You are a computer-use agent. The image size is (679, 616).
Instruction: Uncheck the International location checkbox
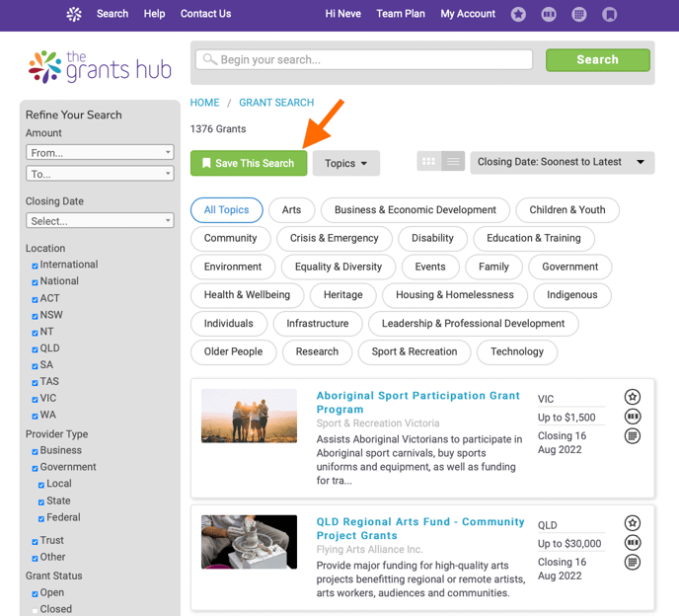[x=36, y=266]
